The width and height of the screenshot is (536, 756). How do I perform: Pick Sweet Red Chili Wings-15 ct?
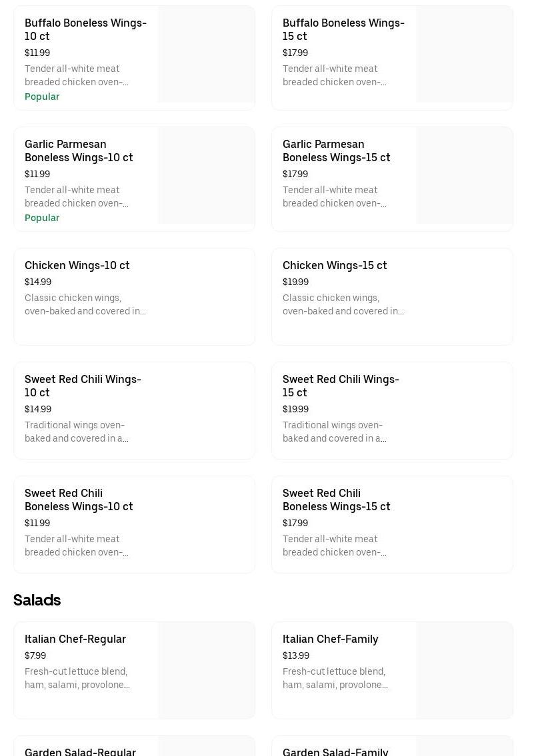tap(341, 386)
